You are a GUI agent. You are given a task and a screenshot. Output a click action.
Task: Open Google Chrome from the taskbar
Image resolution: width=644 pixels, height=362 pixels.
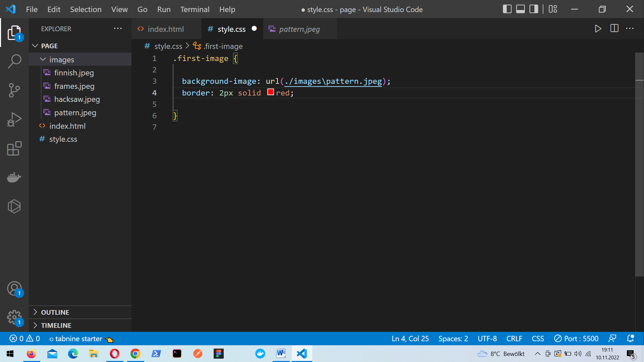[136, 354]
